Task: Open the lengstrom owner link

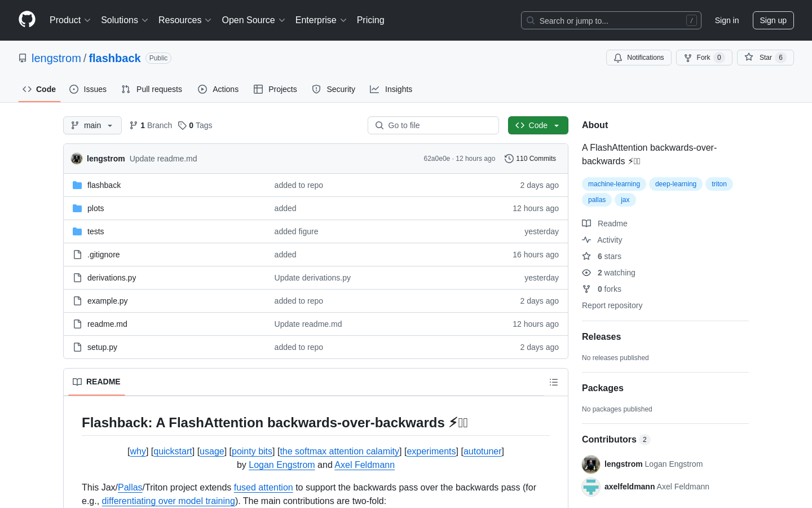Action: click(x=56, y=58)
